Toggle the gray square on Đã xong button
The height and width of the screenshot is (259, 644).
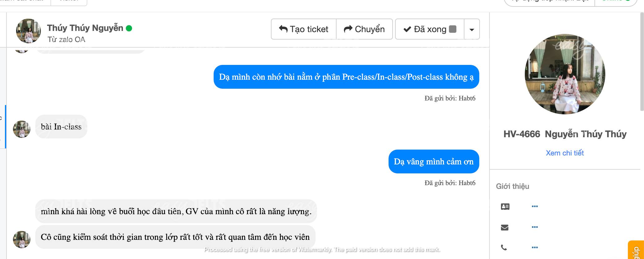(453, 29)
